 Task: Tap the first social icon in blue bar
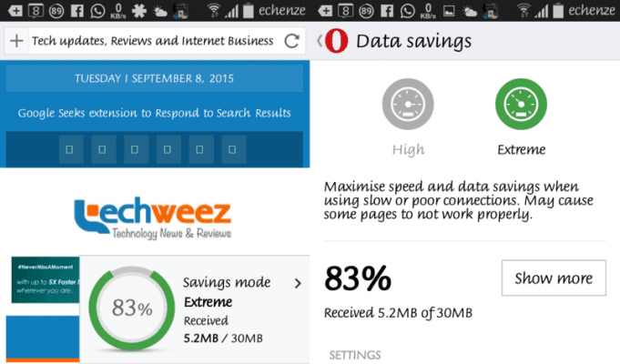point(69,150)
